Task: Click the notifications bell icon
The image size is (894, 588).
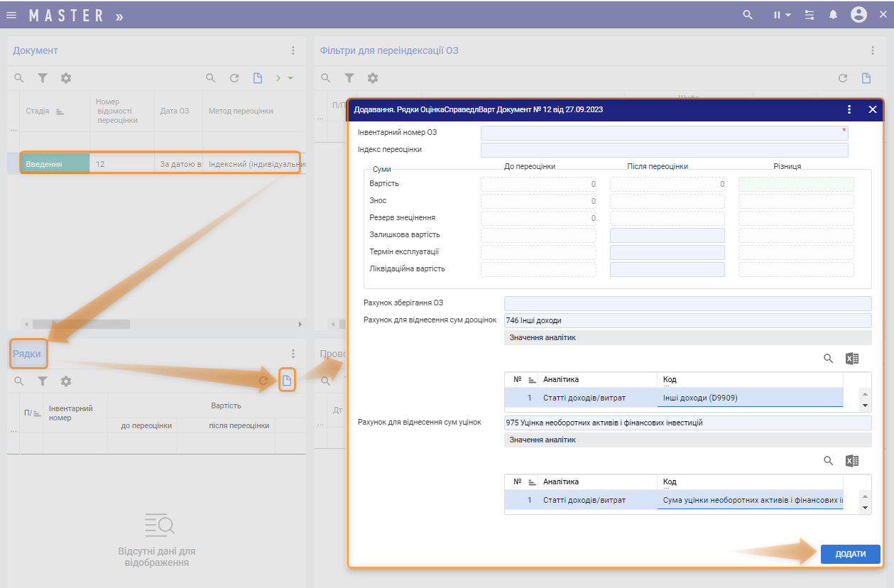Action: click(x=834, y=15)
